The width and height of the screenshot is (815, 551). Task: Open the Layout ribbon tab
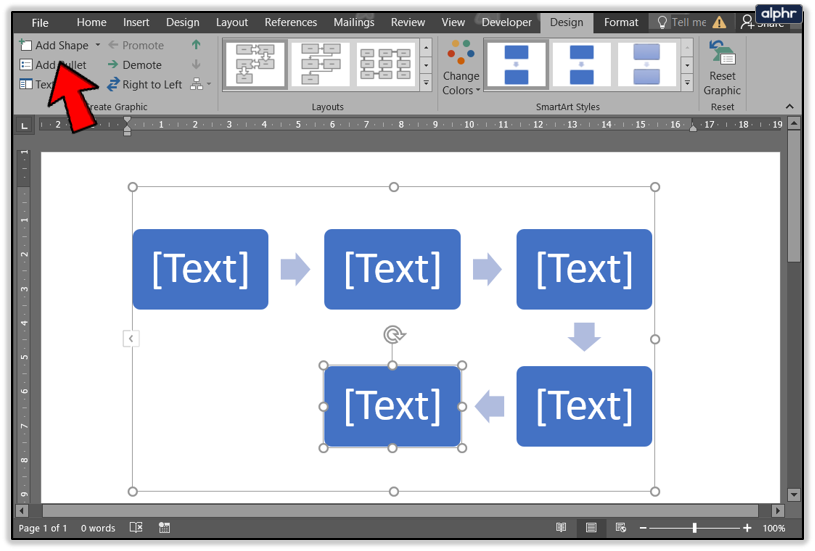tap(232, 22)
